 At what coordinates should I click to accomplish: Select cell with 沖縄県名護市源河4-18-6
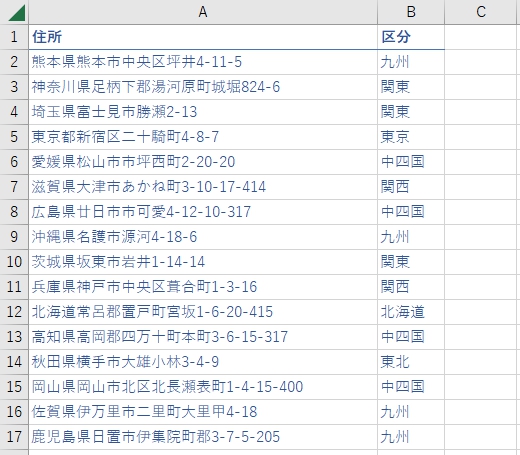(x=203, y=237)
